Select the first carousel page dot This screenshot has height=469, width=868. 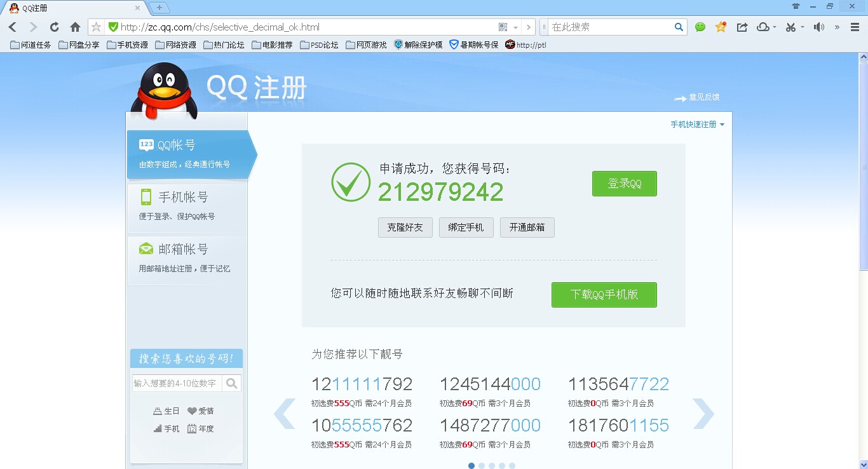pos(471,466)
